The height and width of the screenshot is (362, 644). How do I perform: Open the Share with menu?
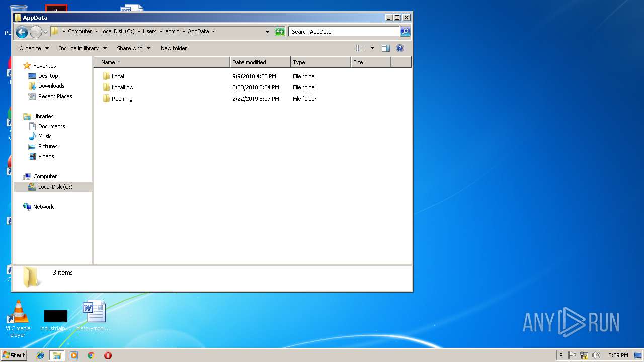pyautogui.click(x=133, y=48)
